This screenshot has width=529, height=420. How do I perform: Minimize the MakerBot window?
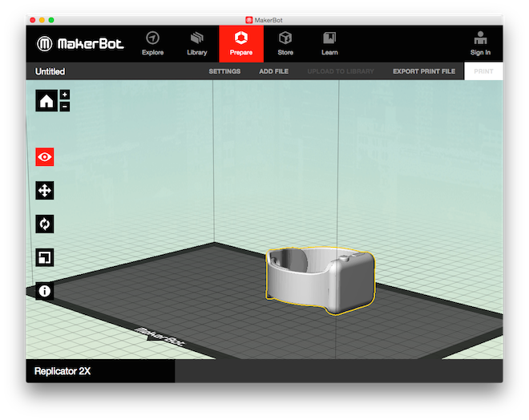(42, 20)
